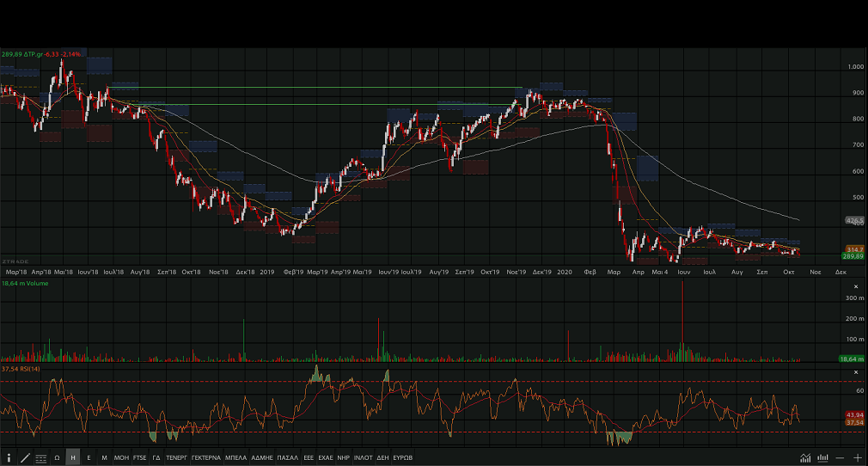Switch to weekly E timeframe
This screenshot has width=868, height=466.
89,458
